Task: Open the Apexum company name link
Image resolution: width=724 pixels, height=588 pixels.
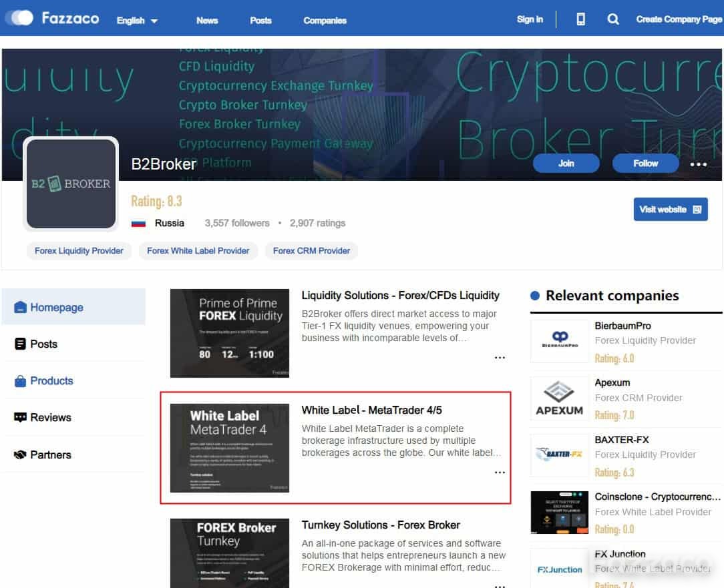Action: coord(612,382)
